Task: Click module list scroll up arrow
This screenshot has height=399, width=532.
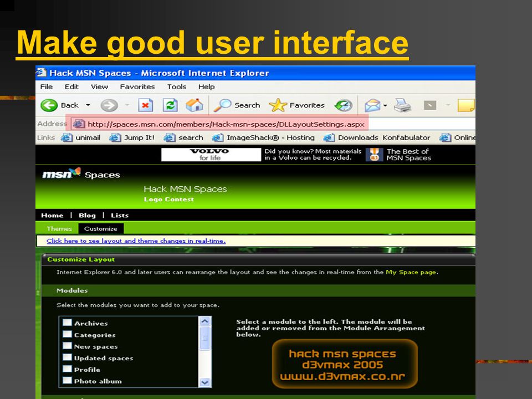Action: tap(205, 321)
